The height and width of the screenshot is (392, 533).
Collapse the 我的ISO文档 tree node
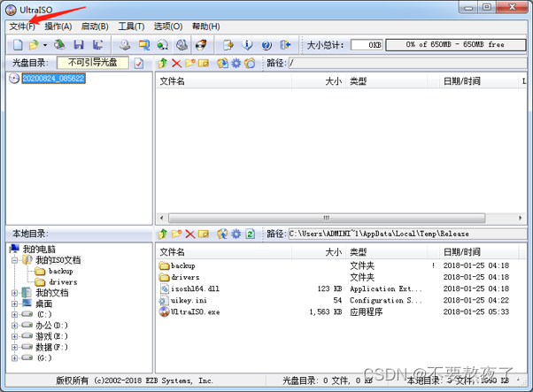pyautogui.click(x=15, y=260)
